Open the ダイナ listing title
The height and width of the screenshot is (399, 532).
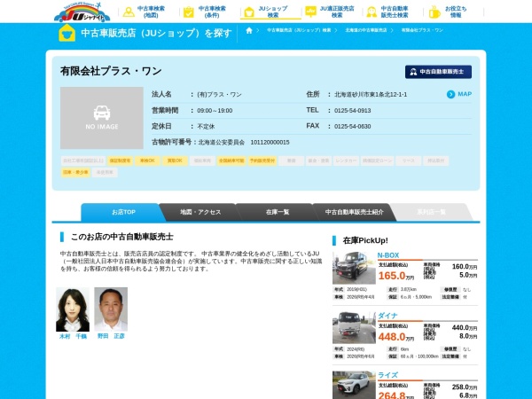click(387, 316)
